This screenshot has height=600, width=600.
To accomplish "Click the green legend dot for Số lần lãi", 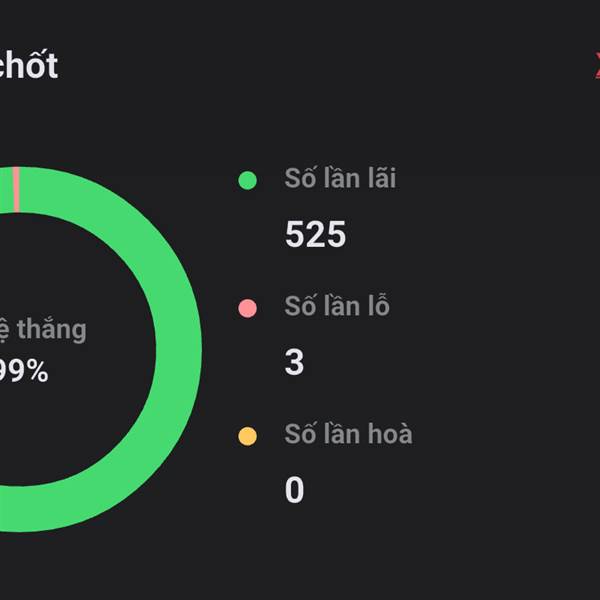I will click(248, 180).
